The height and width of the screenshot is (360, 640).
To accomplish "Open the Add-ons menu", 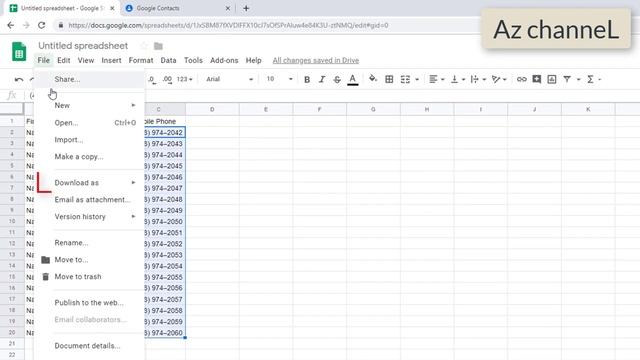I will (x=224, y=60).
